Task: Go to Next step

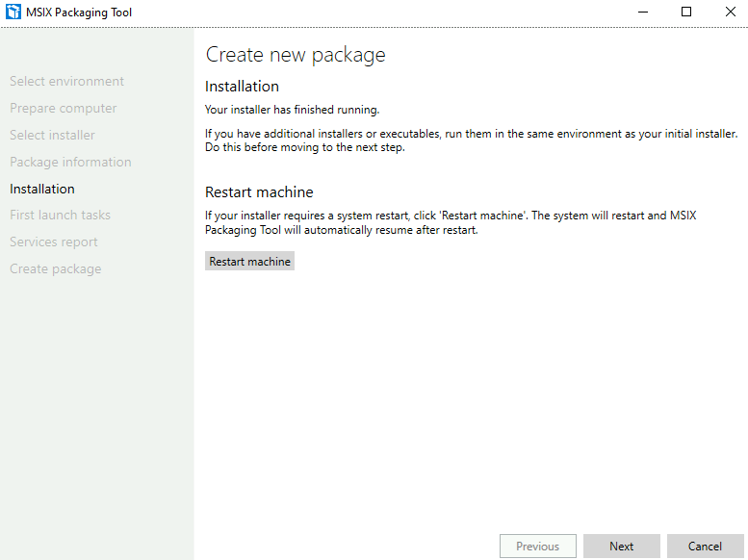Action: click(x=622, y=547)
